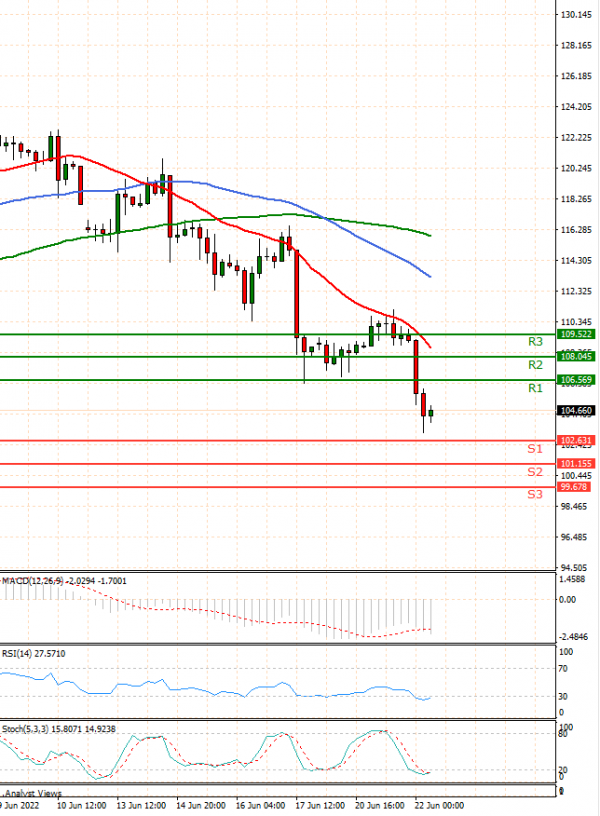The width and height of the screenshot is (600, 816).
Task: Click the RSI 30 level label
Action: pos(563,696)
